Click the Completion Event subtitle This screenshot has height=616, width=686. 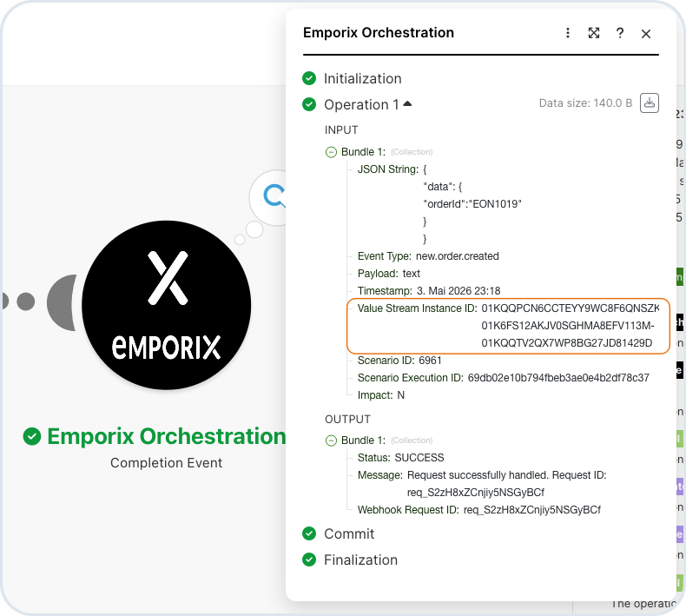[166, 463]
